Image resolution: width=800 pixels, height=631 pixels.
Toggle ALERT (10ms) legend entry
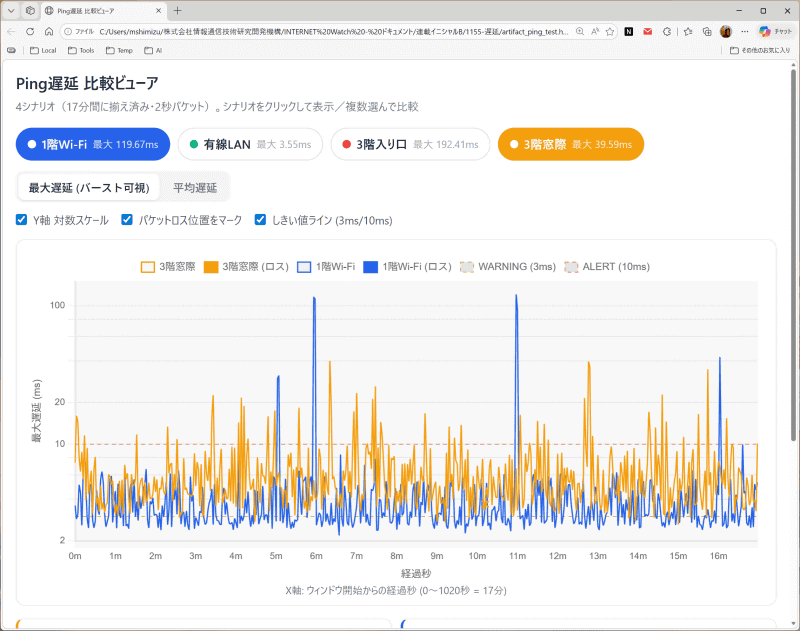pyautogui.click(x=607, y=267)
